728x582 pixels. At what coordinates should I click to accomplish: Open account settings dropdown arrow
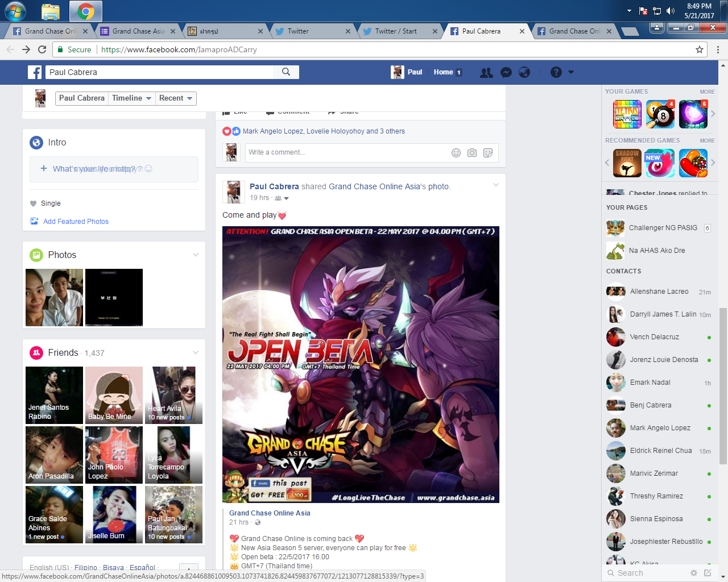point(571,72)
